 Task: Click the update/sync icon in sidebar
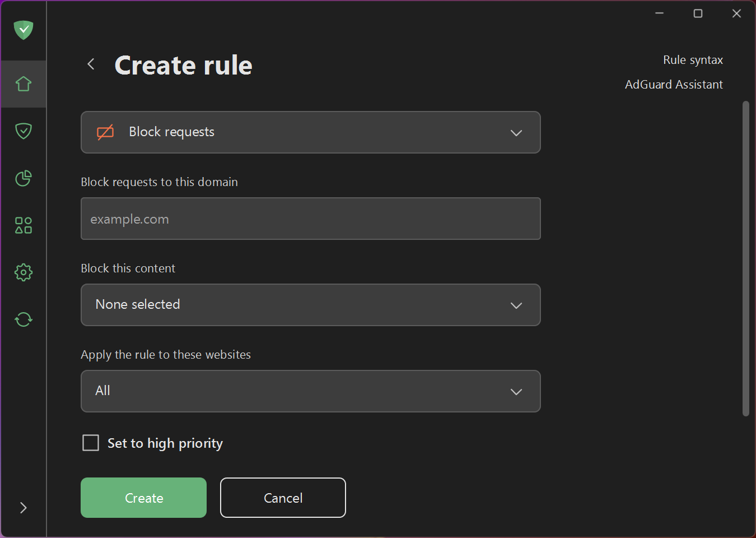(23, 319)
